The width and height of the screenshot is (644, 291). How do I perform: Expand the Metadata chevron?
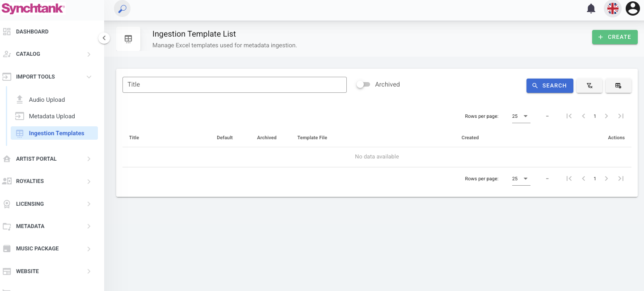tap(89, 226)
